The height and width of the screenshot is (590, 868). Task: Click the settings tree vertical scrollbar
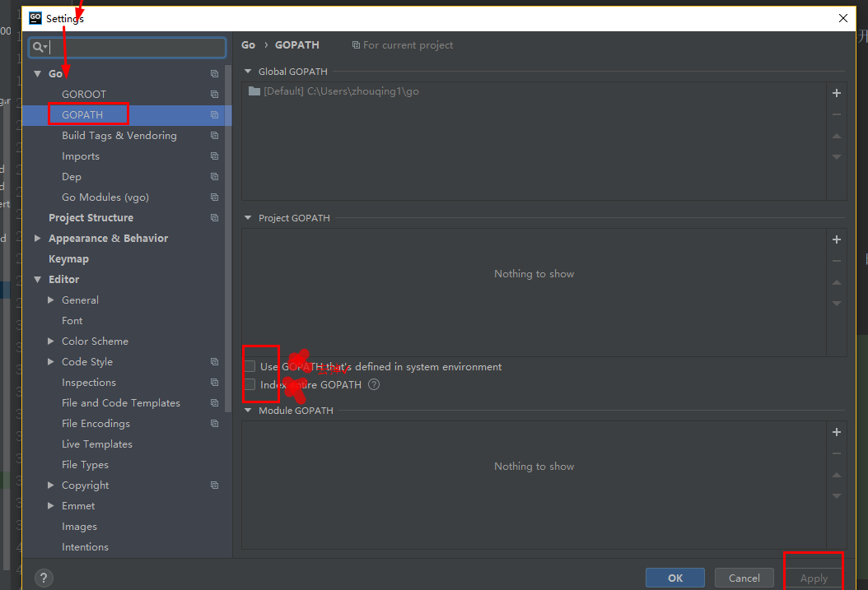click(x=228, y=238)
